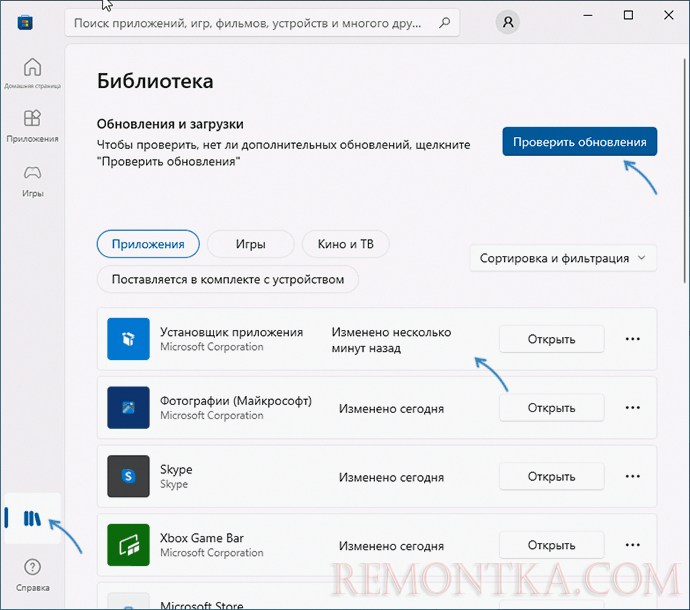Screen dimensions: 690x610
Task: Click the Xbox Game Bar title text
Action: click(202, 538)
